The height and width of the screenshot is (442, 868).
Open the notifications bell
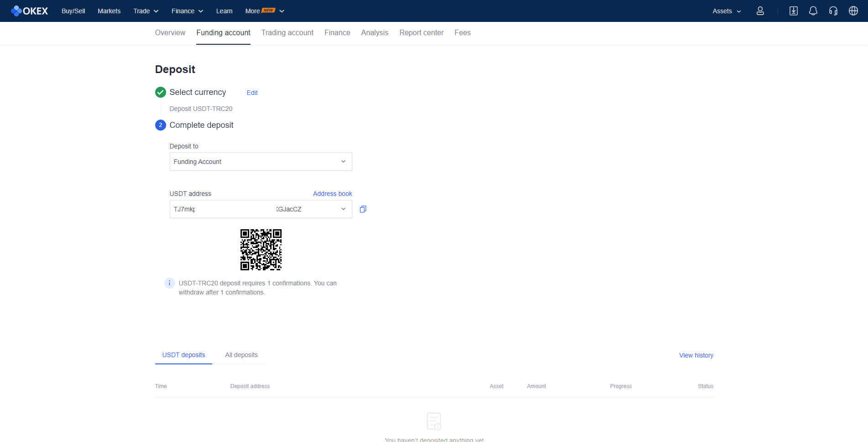[813, 11]
